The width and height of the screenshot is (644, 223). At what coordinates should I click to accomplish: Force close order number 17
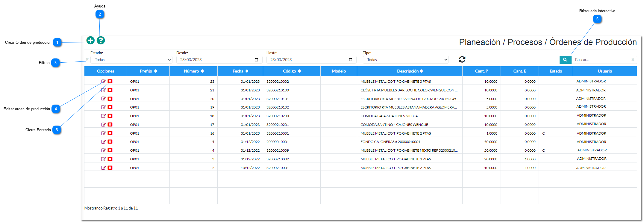click(x=110, y=124)
